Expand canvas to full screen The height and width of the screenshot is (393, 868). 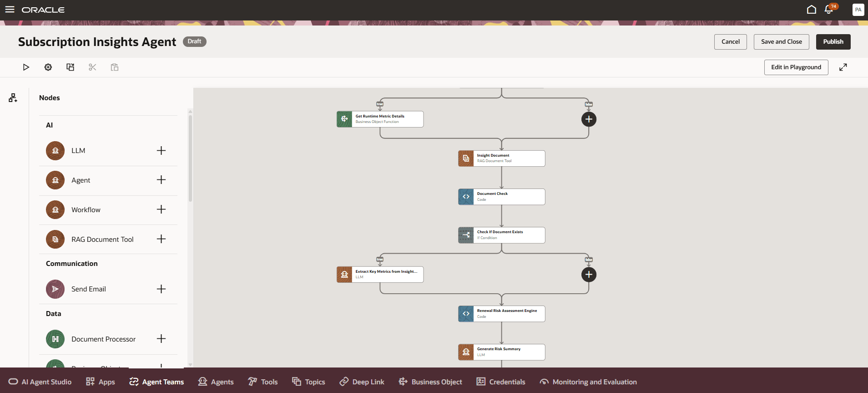click(x=843, y=67)
